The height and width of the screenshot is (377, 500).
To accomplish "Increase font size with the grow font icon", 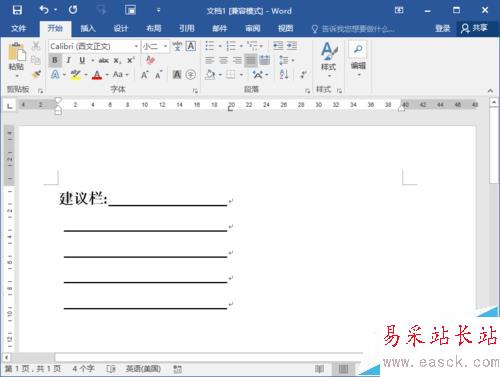I will (x=145, y=75).
